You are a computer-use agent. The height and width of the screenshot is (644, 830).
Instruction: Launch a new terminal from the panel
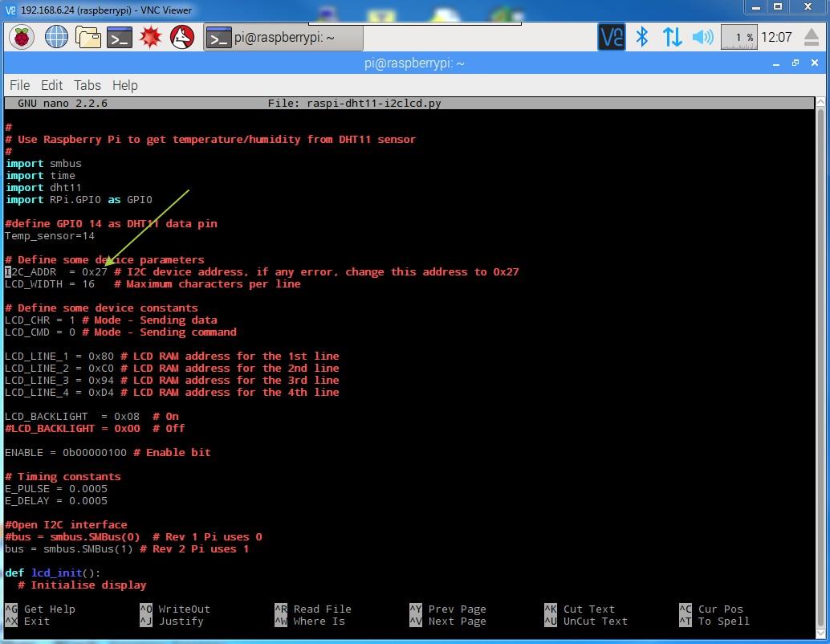click(x=120, y=37)
